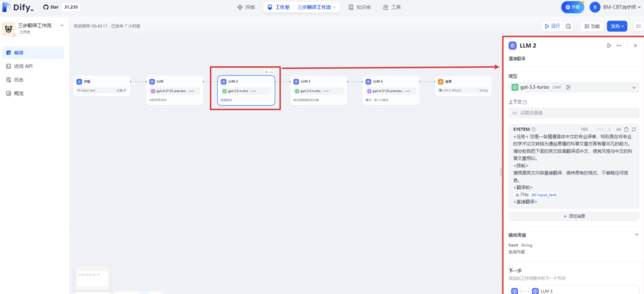Click the LLM 4 text variable in end node
644x294 pixels.
pos(450,90)
